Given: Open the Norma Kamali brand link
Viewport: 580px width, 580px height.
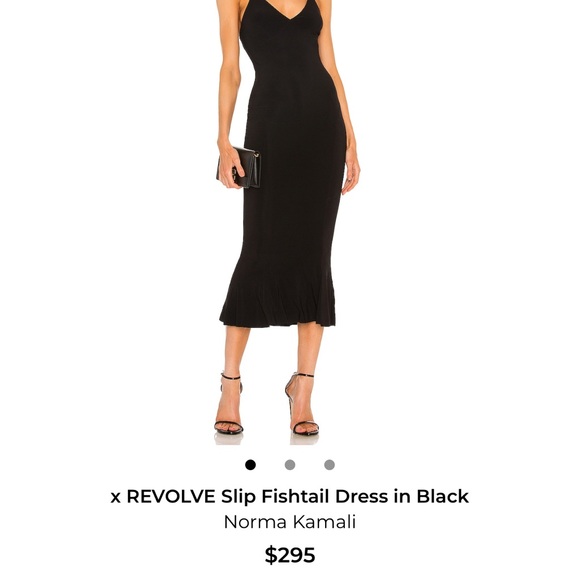Looking at the screenshot, I should coord(290,522).
